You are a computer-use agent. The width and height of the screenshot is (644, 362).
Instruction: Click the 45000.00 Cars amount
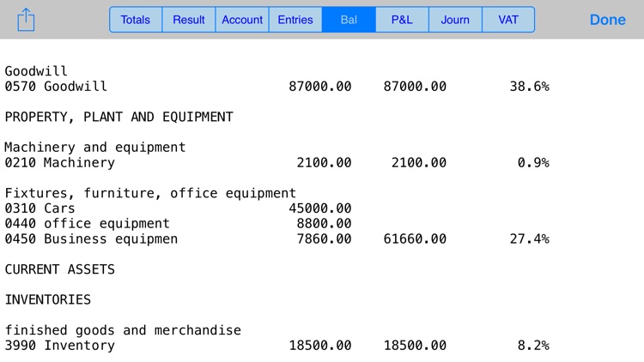[x=320, y=208]
